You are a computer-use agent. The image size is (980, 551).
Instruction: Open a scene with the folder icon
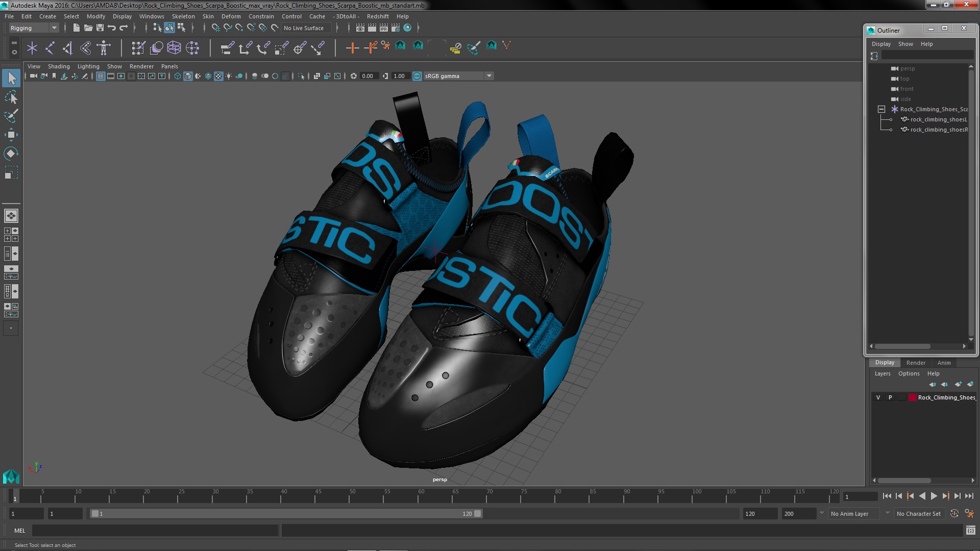point(88,28)
